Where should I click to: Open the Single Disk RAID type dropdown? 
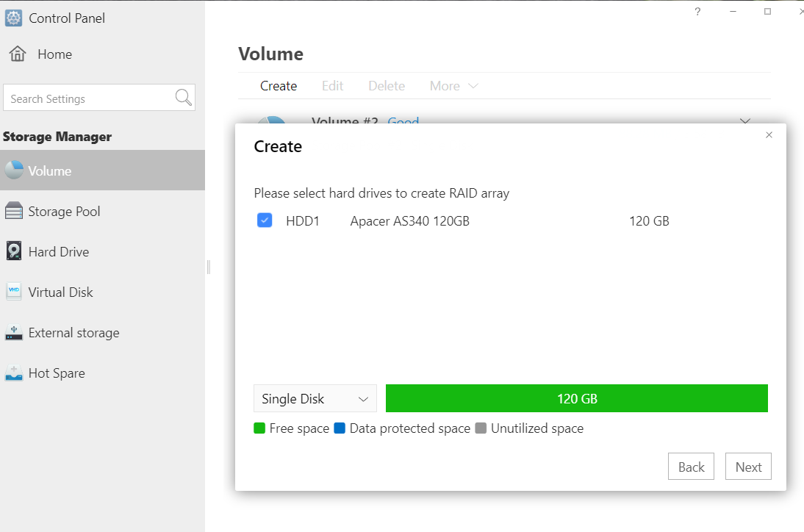pos(315,398)
